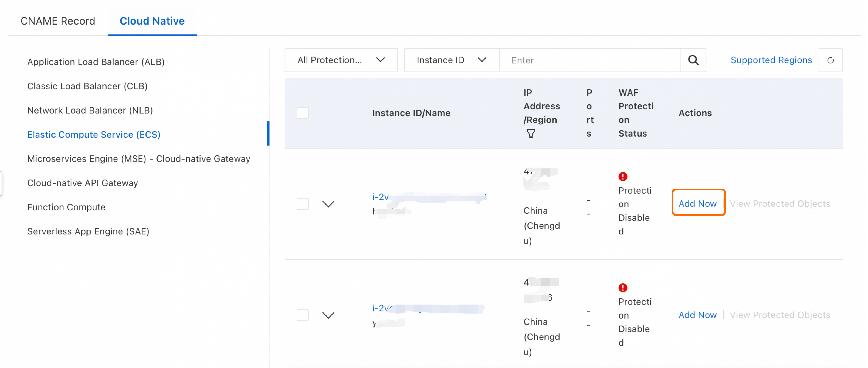This screenshot has width=868, height=368.
Task: Click the Enter search input field
Action: (x=590, y=60)
